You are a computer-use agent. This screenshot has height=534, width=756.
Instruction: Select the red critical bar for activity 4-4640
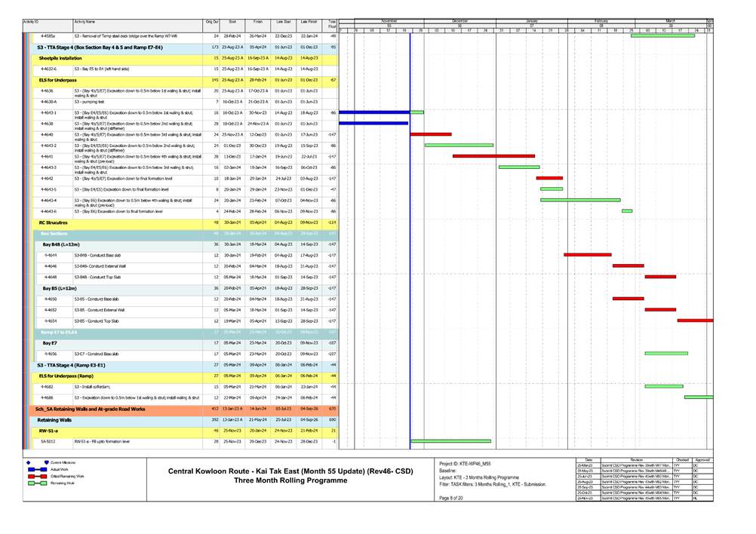(430, 134)
